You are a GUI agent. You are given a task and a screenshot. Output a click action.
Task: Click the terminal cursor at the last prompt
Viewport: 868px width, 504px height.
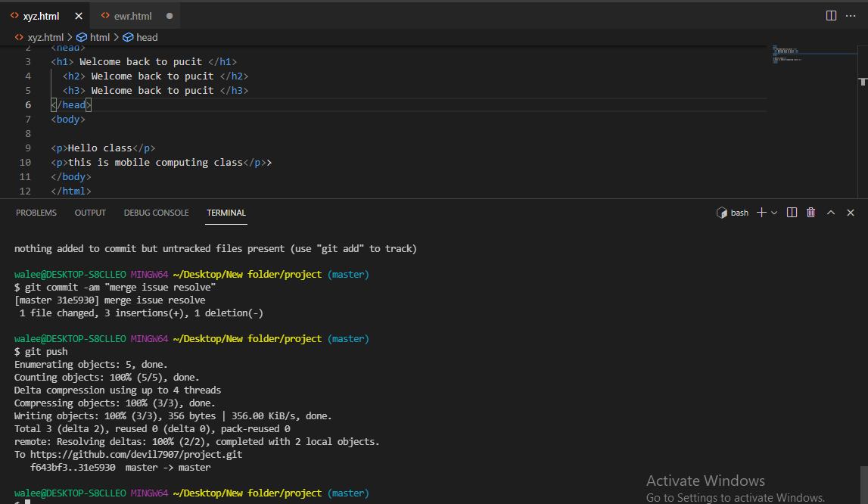(27, 502)
